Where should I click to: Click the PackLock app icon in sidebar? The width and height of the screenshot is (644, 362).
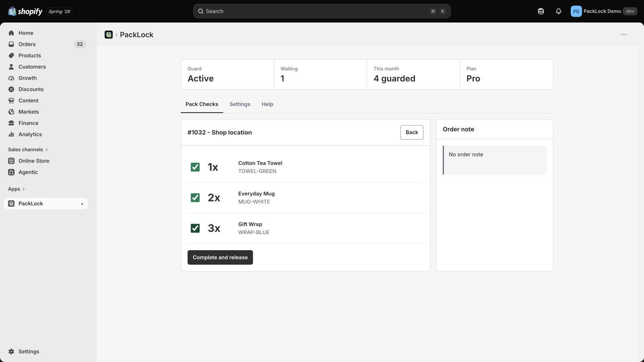pyautogui.click(x=11, y=204)
